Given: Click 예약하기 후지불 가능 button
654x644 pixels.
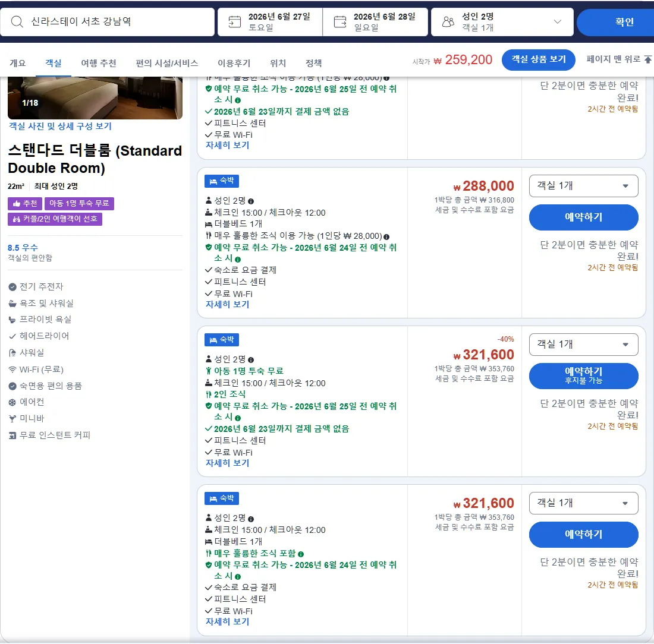Looking at the screenshot, I should 583,375.
